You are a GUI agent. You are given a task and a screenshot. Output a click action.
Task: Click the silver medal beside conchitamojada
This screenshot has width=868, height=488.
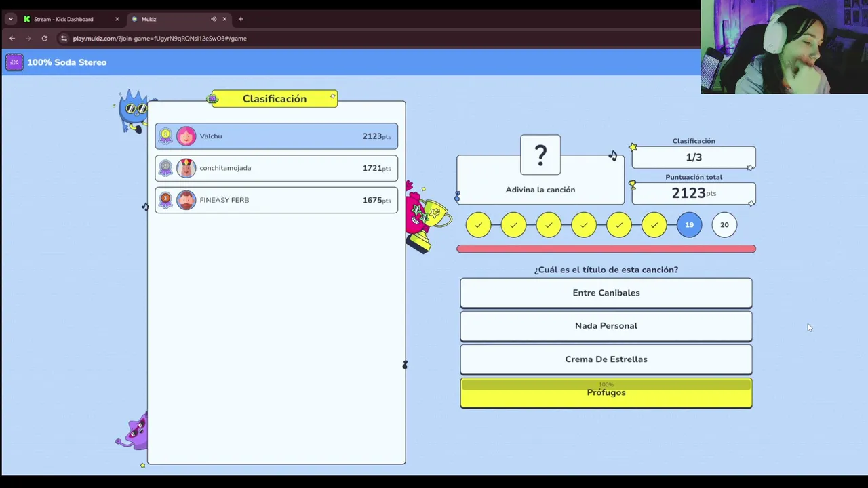pyautogui.click(x=165, y=168)
